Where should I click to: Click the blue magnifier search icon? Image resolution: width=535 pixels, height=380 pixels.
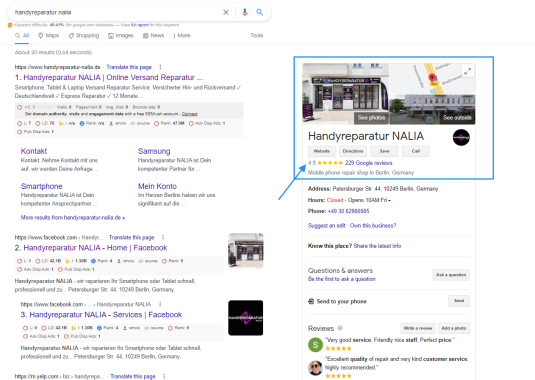[260, 12]
